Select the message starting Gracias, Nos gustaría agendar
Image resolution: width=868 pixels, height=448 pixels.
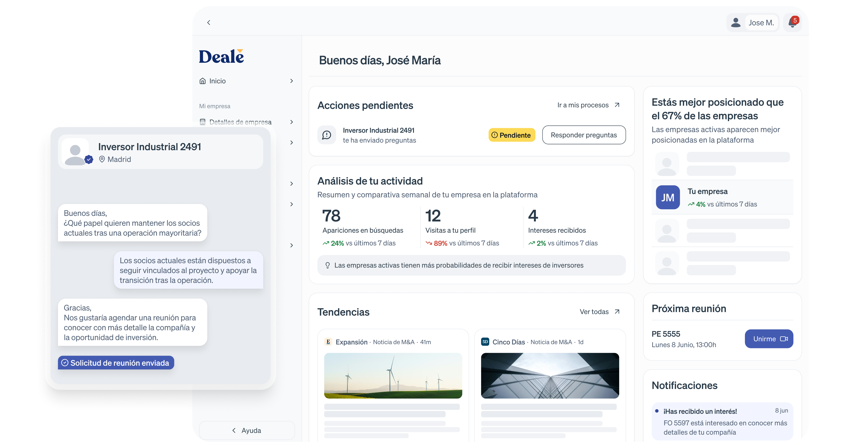[132, 323]
